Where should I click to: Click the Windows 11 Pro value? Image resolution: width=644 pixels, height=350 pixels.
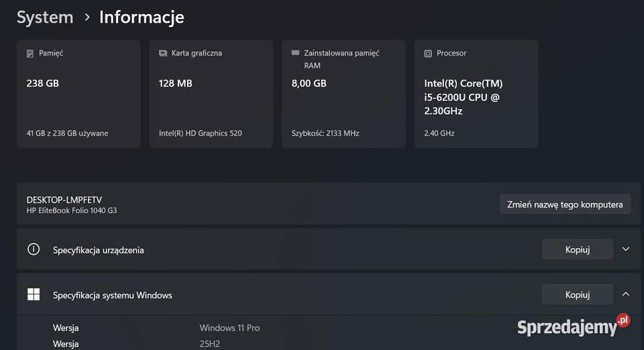pyautogui.click(x=229, y=328)
